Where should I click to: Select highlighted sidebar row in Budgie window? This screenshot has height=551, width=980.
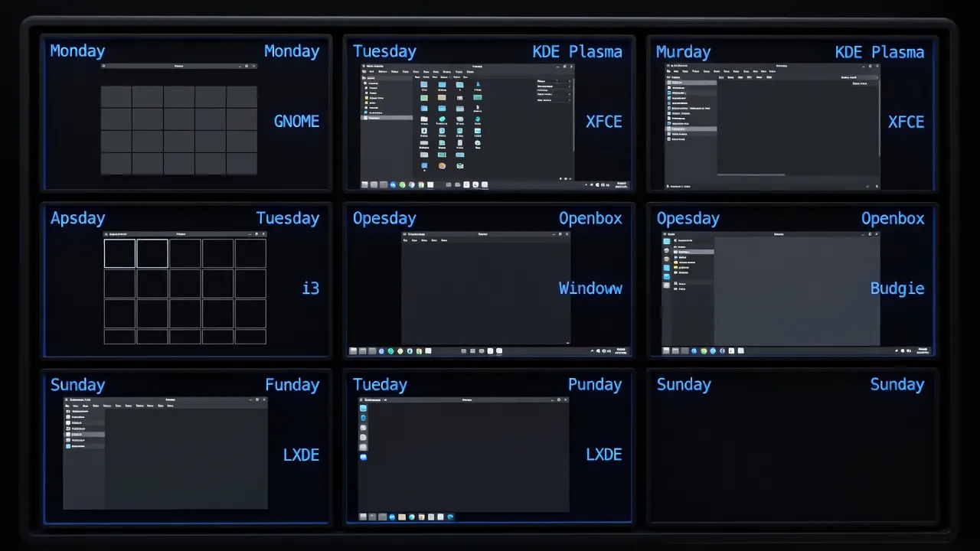click(x=693, y=252)
